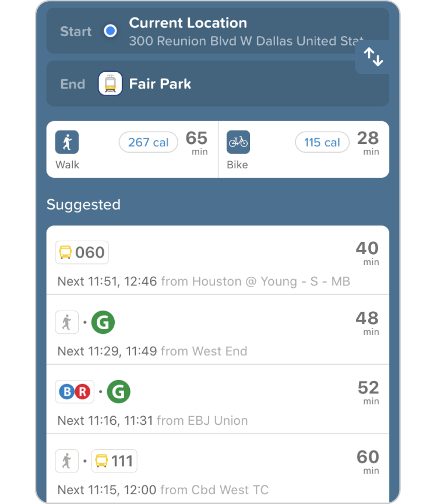
Task: Tap the green G line icon after walk
Action: [103, 322]
